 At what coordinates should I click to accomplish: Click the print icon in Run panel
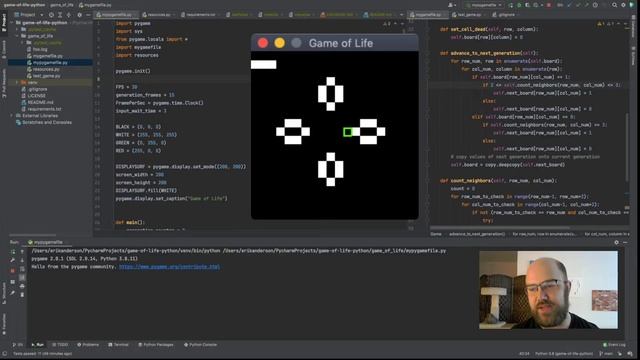tap(22, 286)
